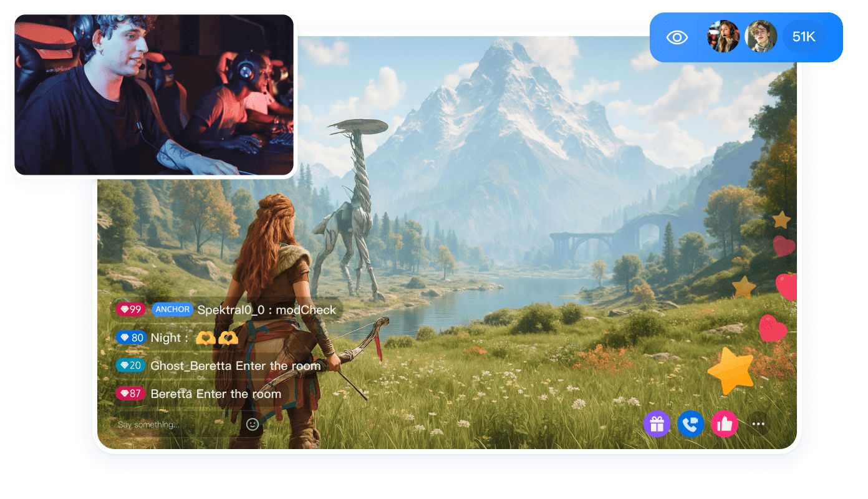Click the 51K viewer count badge
The image size is (868, 499).
point(804,37)
